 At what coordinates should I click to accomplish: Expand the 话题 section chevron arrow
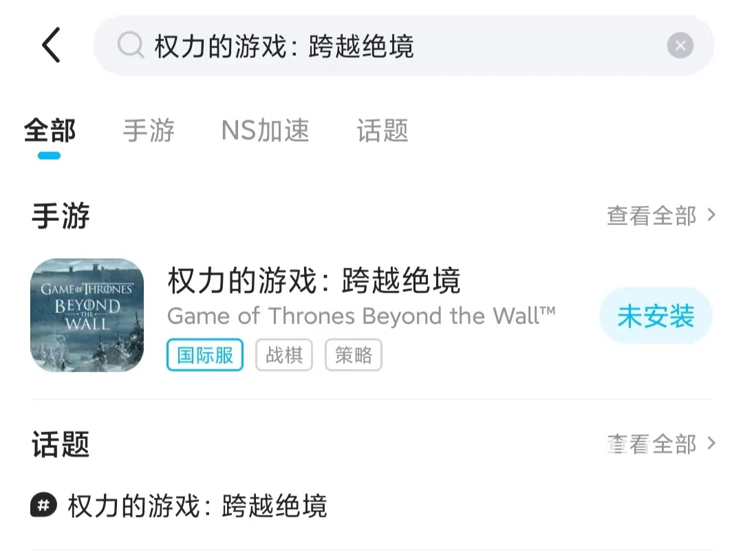(711, 444)
